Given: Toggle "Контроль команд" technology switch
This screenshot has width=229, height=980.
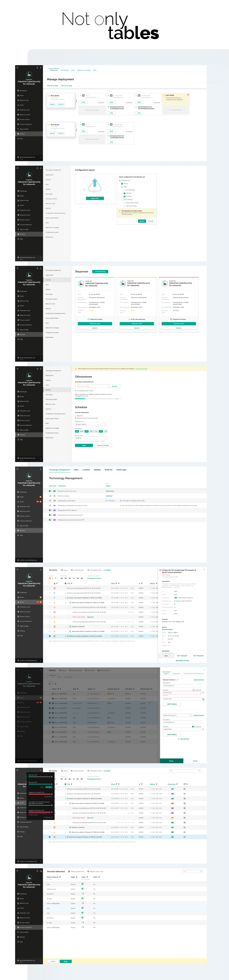Looking at the screenshot, I should [x=50, y=496].
